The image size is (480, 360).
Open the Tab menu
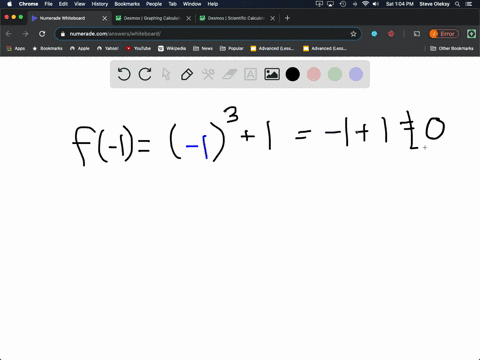click(172, 4)
